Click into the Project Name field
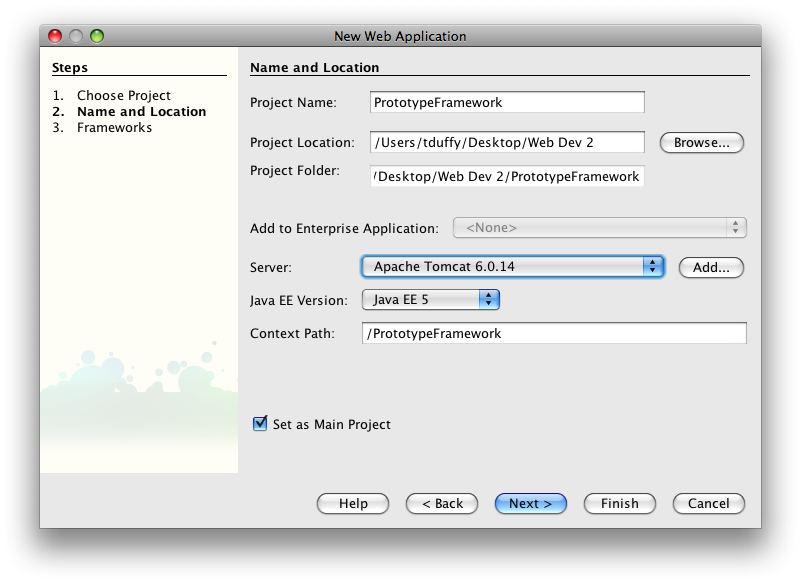Viewport: 801px width, 583px height. click(x=507, y=102)
